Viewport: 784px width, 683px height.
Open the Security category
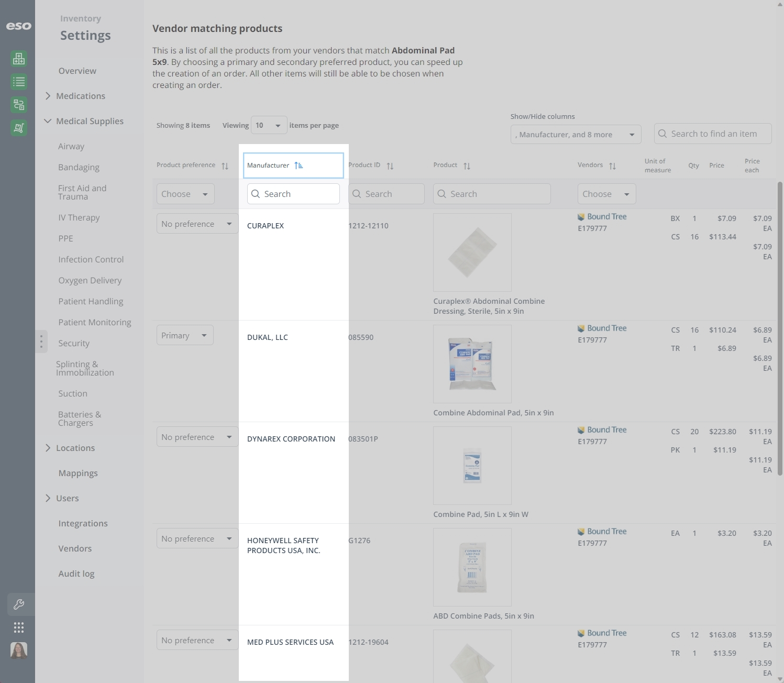74,343
